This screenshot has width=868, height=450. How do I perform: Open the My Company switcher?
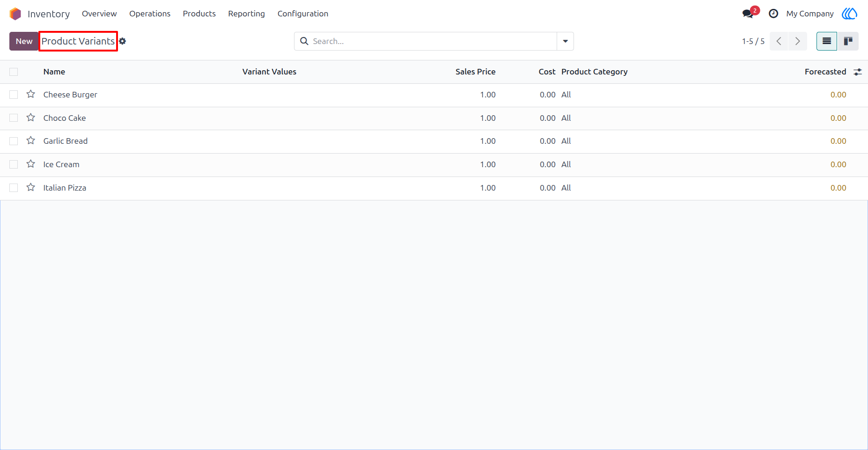(x=810, y=14)
